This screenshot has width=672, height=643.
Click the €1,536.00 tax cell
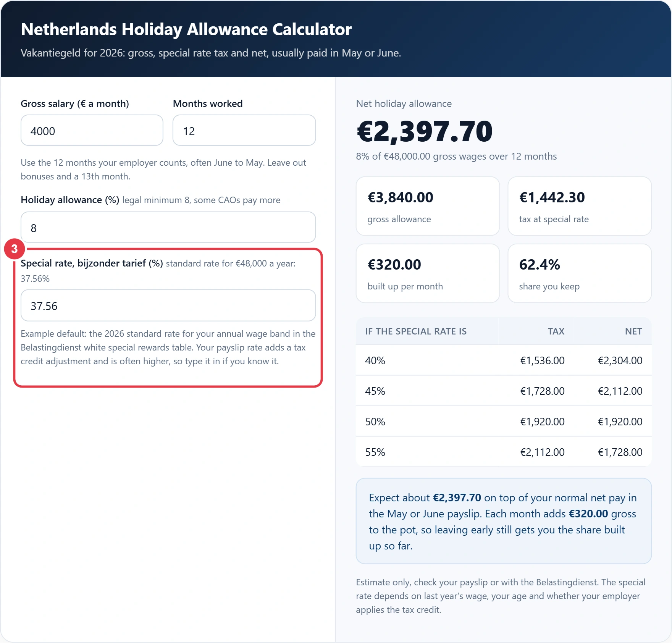pyautogui.click(x=542, y=360)
